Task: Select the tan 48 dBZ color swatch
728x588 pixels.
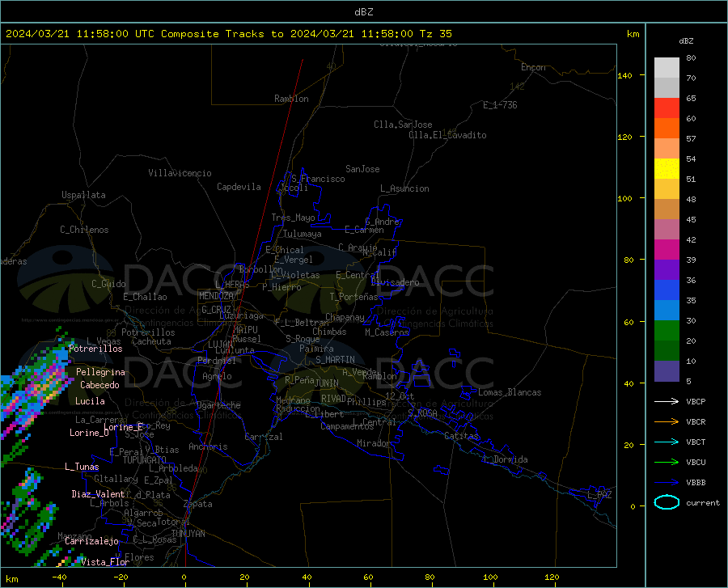Action: (x=667, y=209)
